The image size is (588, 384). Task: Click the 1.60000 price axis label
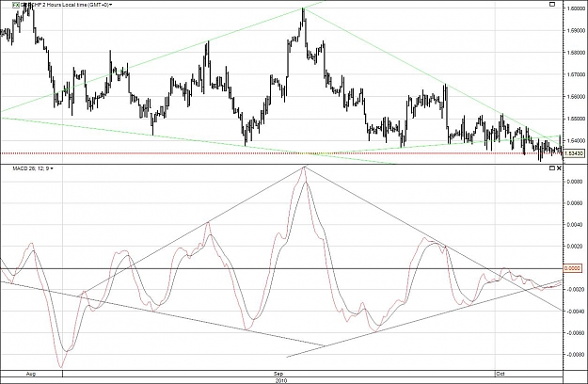click(576, 8)
